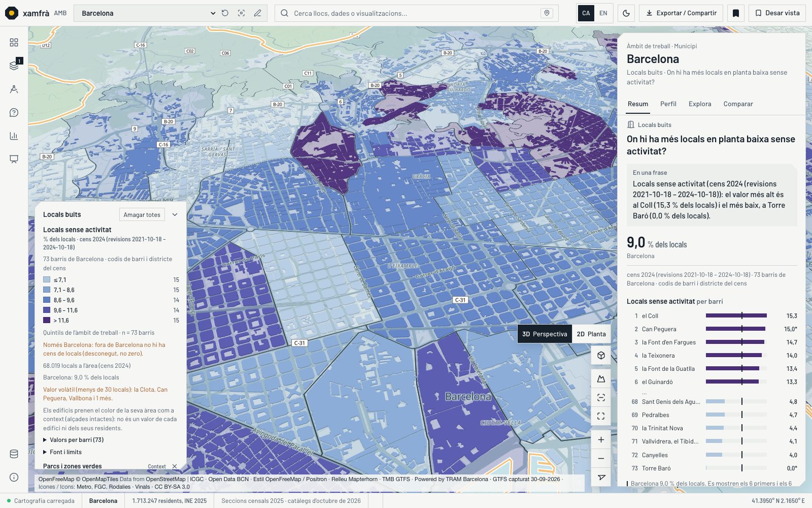Select 2D Planta view mode

click(591, 334)
